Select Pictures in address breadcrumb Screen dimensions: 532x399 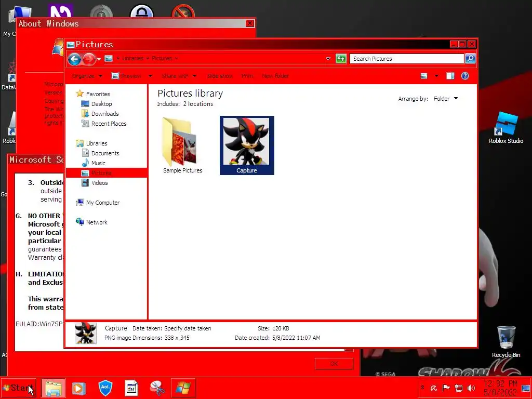point(162,58)
